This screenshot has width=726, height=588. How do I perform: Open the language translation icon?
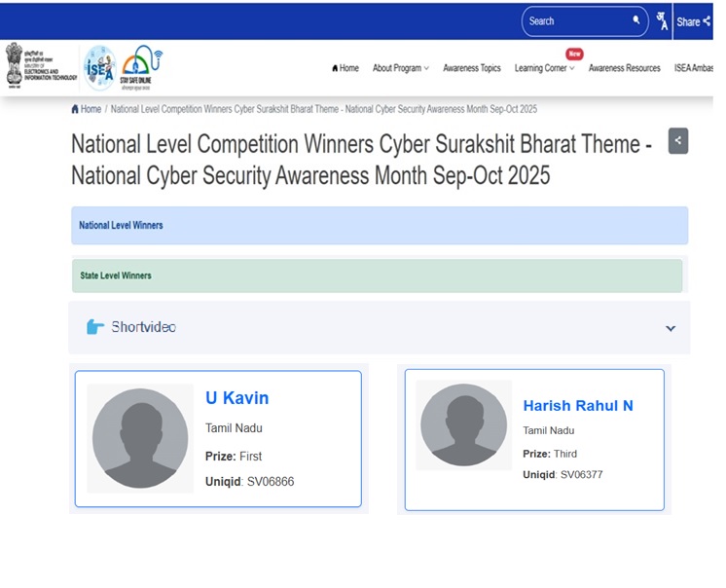click(x=662, y=20)
